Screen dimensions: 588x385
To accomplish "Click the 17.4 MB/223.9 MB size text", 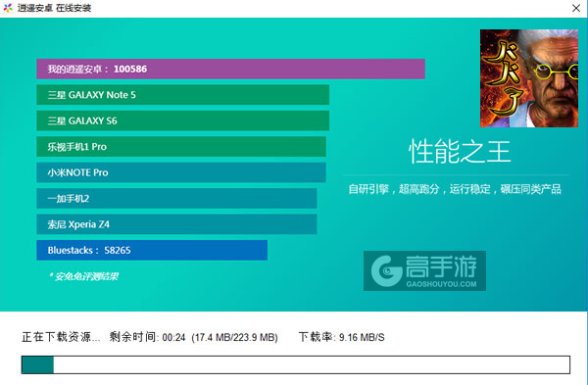I will coord(234,337).
